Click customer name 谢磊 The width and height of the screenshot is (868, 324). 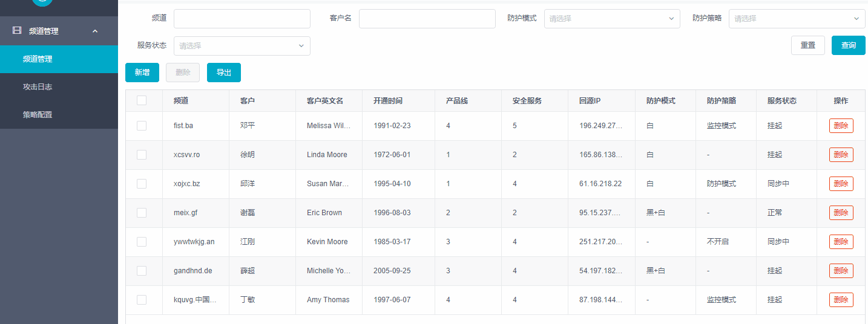click(x=248, y=213)
